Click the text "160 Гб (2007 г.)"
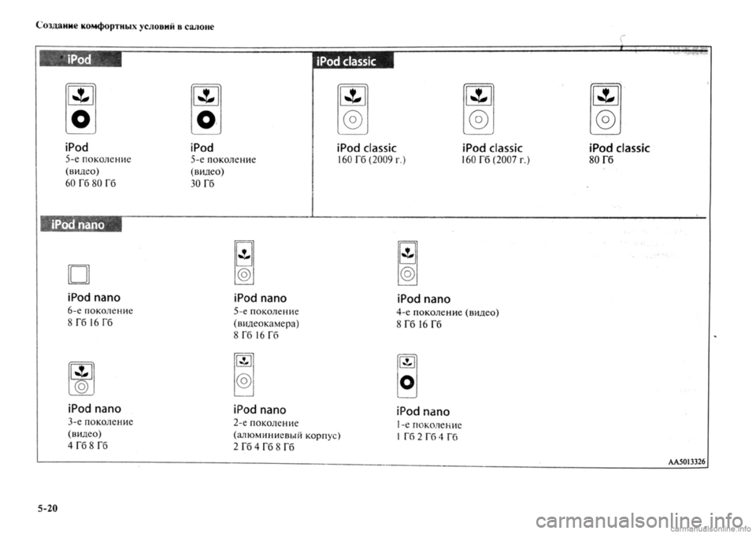756x534 pixels. coord(495,160)
